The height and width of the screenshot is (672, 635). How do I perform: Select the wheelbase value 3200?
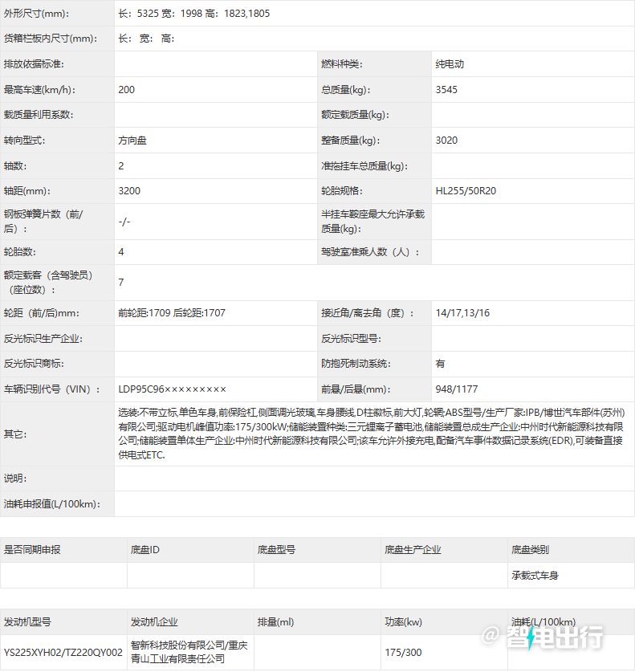pos(129,191)
